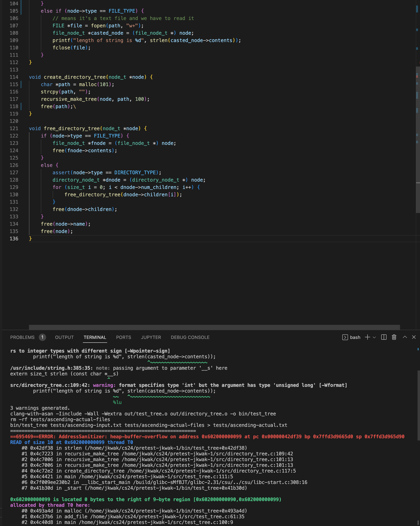Select the PORTS tab

click(123, 337)
